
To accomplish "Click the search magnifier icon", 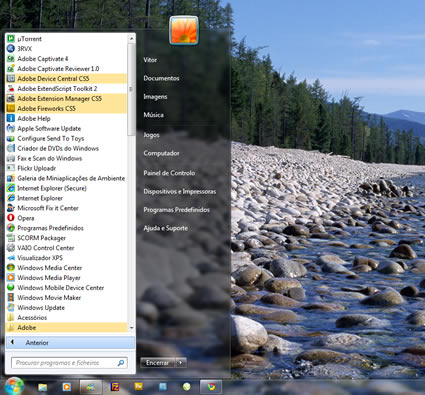I will (x=121, y=363).
